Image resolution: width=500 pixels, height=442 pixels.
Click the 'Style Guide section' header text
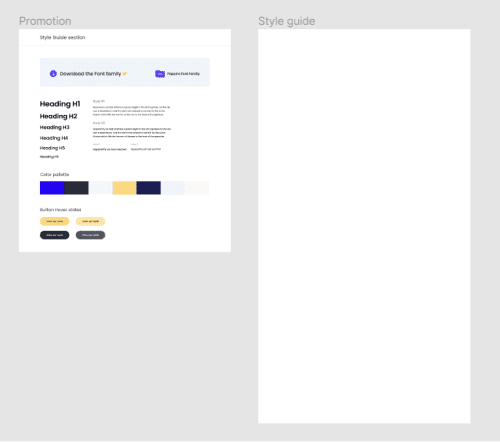pos(62,37)
